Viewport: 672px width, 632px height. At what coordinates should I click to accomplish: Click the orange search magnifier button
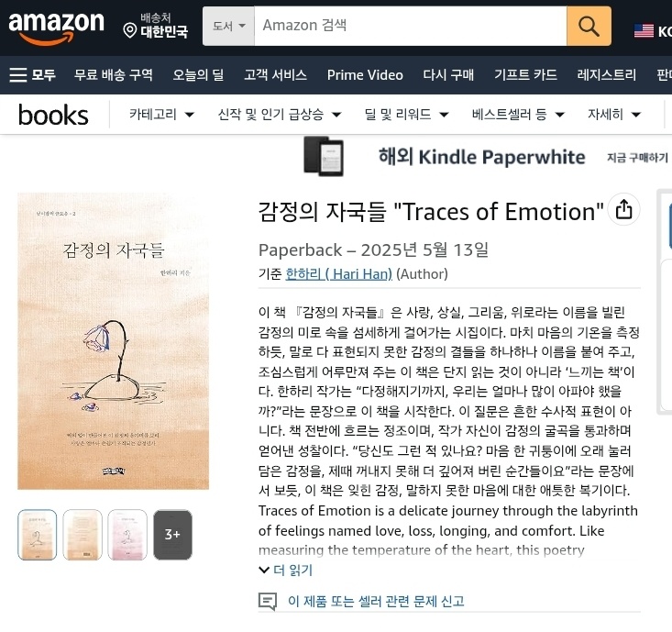click(x=589, y=26)
